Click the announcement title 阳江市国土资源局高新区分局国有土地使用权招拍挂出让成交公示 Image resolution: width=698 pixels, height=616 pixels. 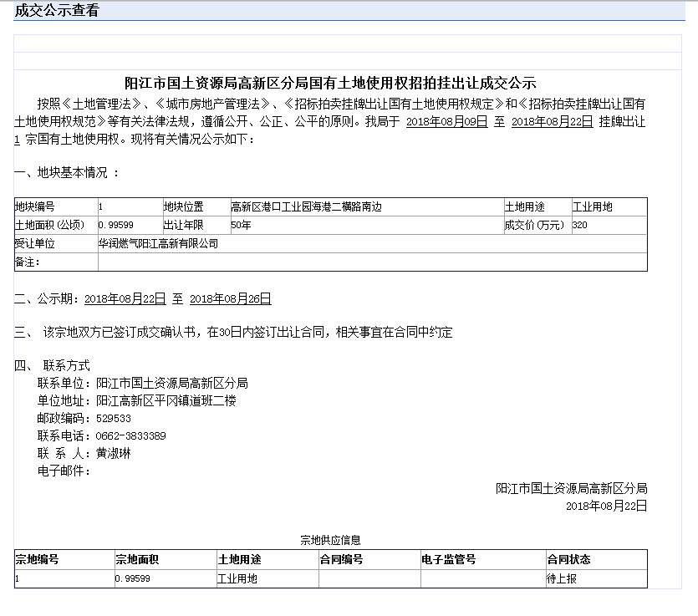(330, 83)
